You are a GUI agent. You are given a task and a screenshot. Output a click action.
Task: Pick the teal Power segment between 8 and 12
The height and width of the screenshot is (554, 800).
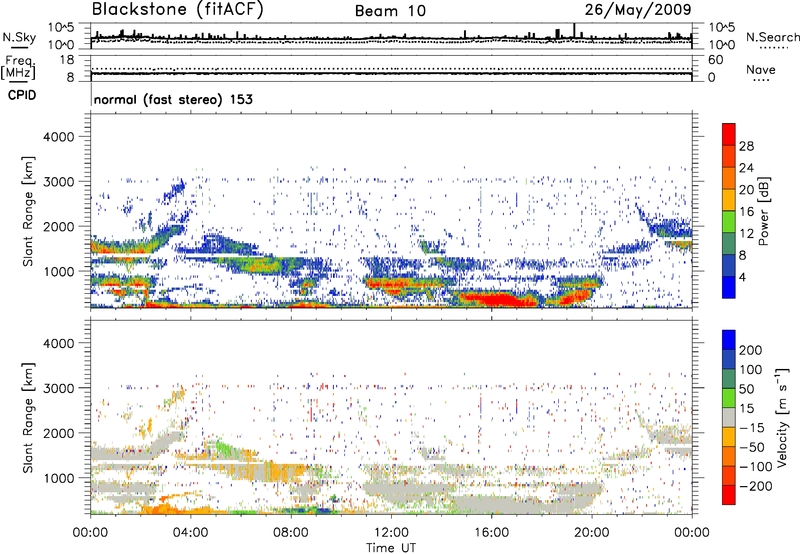click(x=729, y=244)
